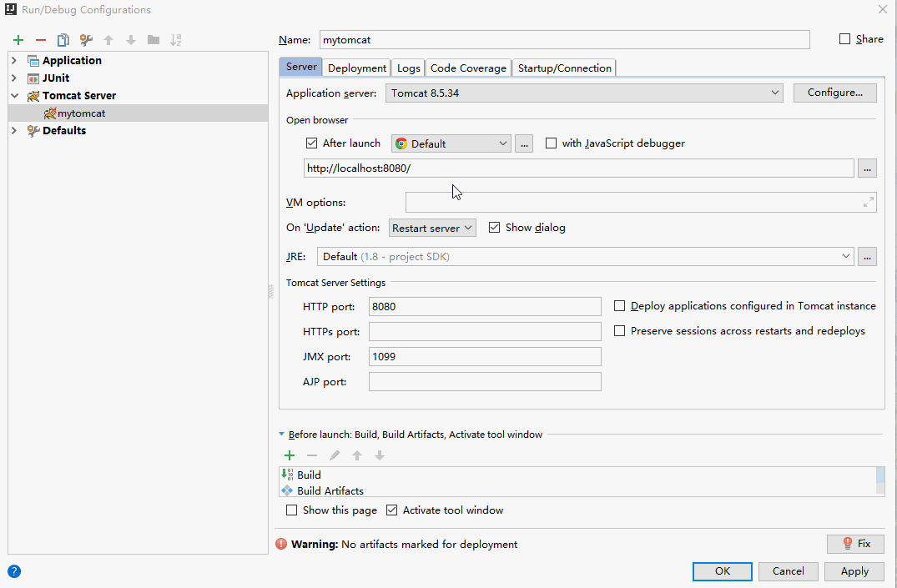The width and height of the screenshot is (897, 588).
Task: Click the Configure... button
Action: (x=834, y=93)
